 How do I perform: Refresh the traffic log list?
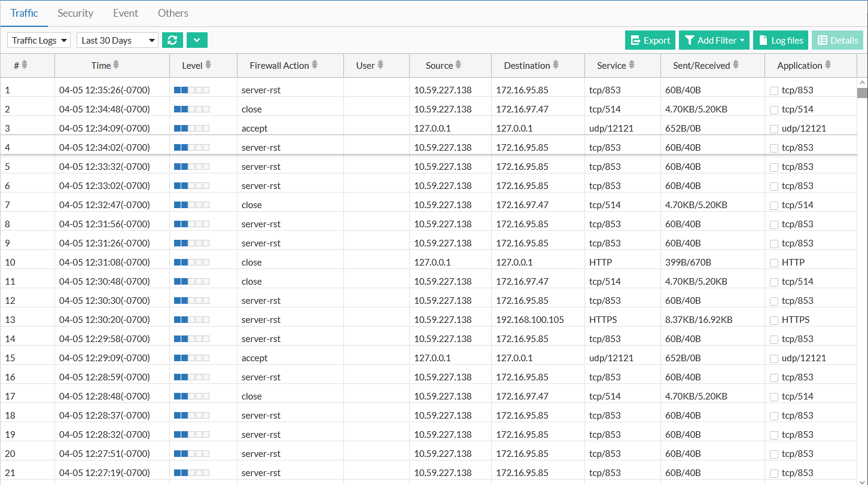(173, 40)
